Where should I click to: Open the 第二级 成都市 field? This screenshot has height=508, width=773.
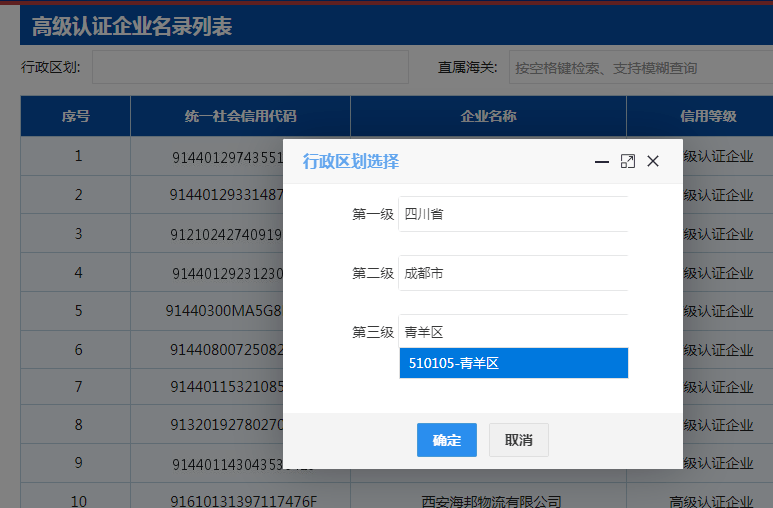click(x=513, y=273)
